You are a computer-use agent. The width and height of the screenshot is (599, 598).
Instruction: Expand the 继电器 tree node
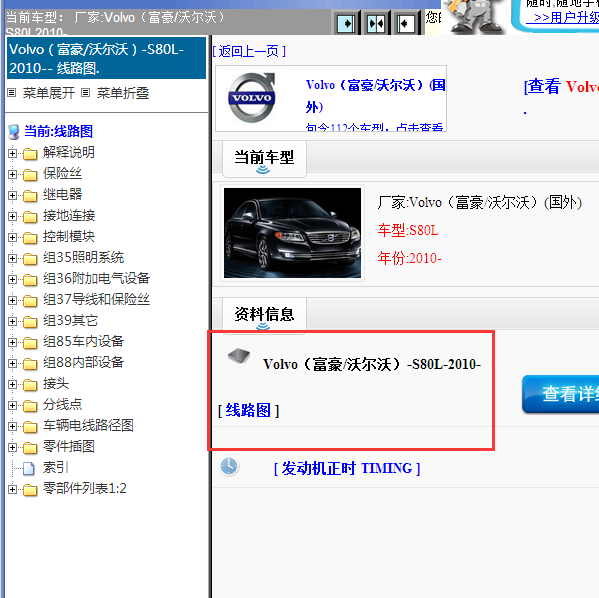[x=12, y=195]
